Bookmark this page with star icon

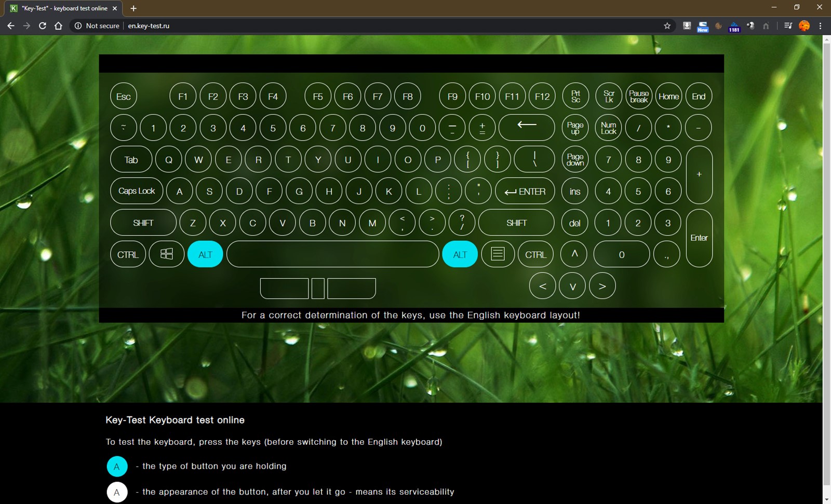tap(667, 25)
